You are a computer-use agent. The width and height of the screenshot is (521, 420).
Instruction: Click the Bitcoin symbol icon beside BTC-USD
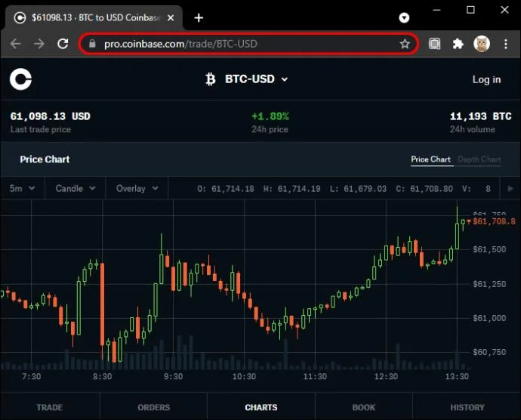tap(211, 79)
